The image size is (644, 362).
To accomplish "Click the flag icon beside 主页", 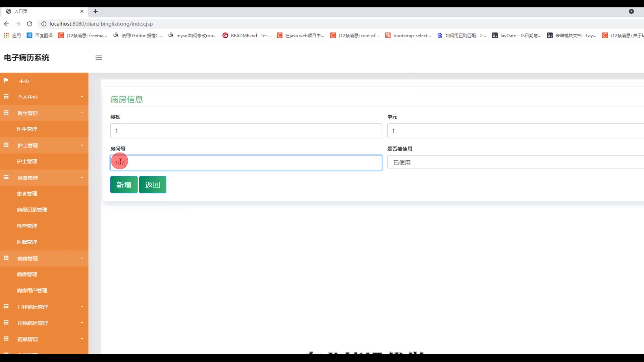I will [6, 80].
